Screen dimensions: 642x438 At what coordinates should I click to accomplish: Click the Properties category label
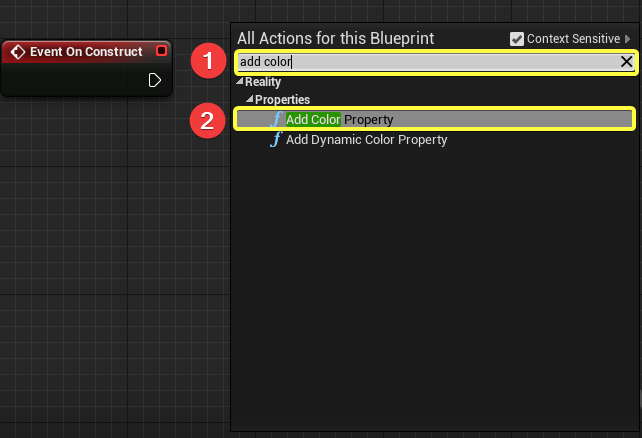(282, 100)
